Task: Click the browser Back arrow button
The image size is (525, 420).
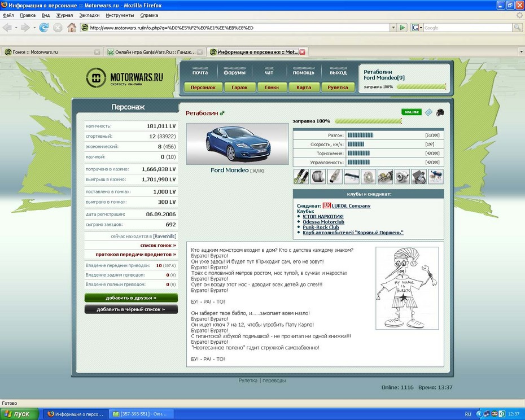Action: point(7,28)
